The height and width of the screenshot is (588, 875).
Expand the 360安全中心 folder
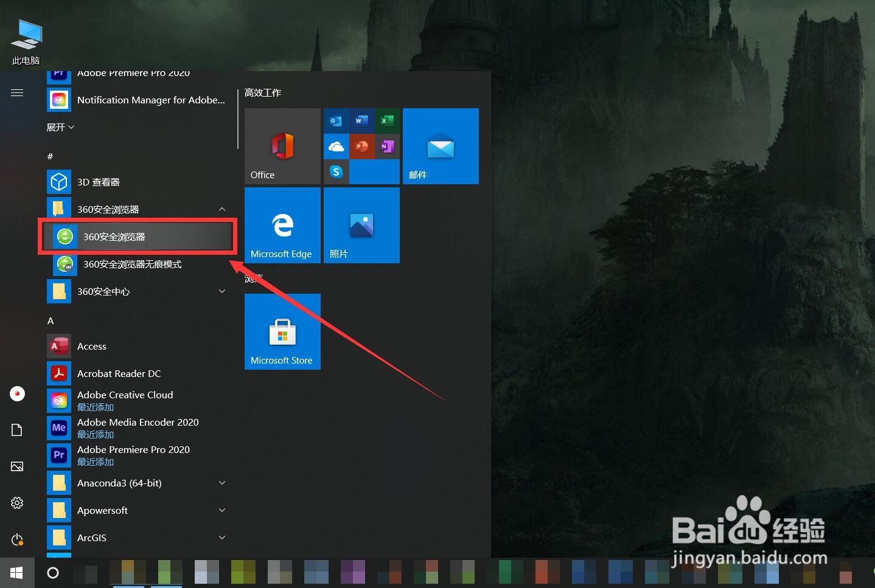click(x=222, y=291)
